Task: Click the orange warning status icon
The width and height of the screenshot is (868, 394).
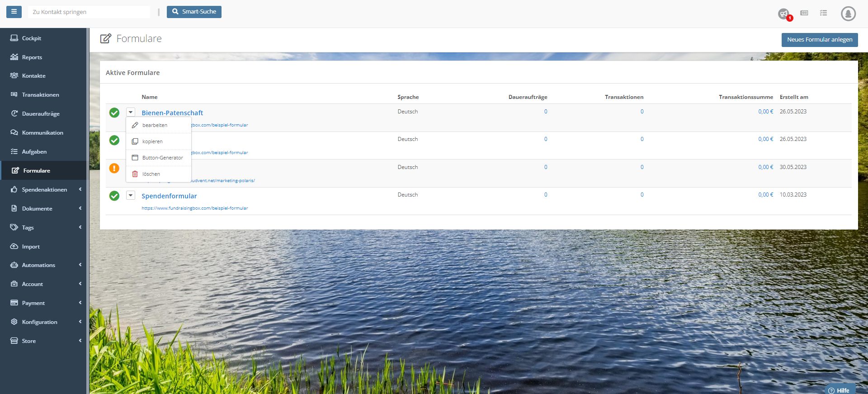Action: click(x=114, y=168)
